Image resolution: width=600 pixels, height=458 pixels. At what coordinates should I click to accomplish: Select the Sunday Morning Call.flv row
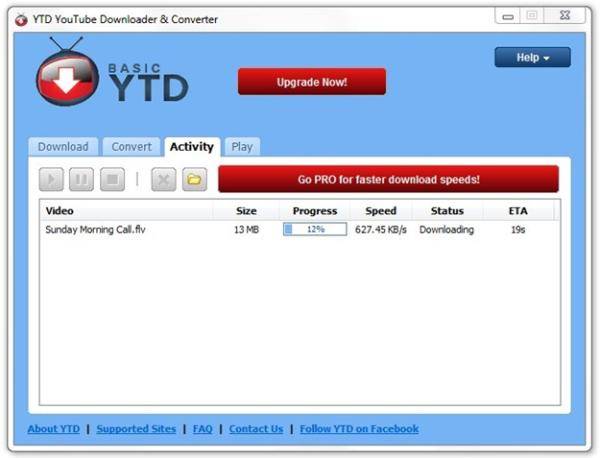click(300, 230)
